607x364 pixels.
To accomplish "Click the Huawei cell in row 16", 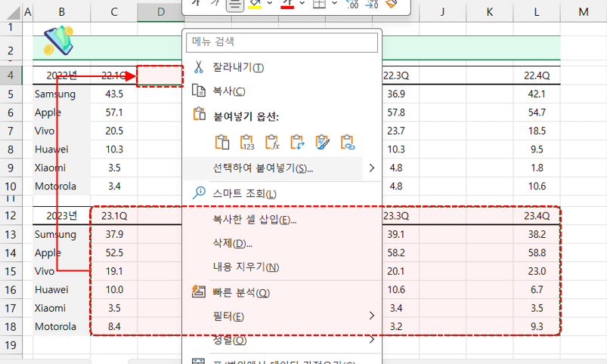I will pyautogui.click(x=61, y=290).
